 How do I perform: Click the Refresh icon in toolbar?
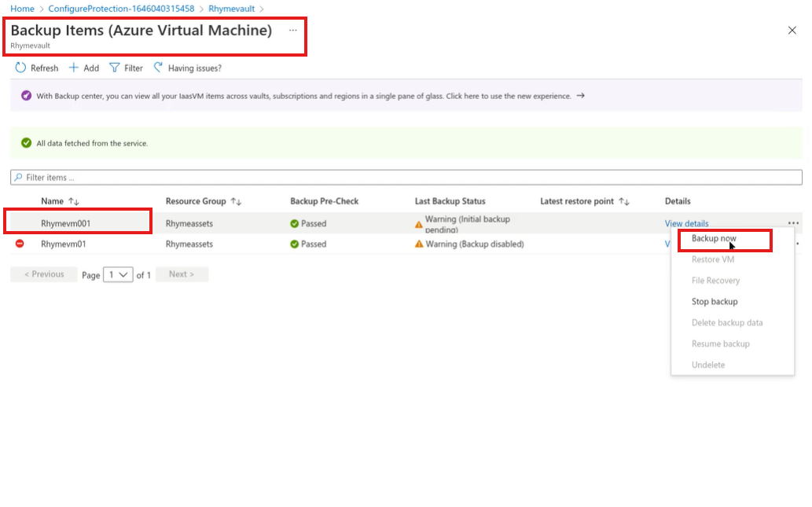20,68
